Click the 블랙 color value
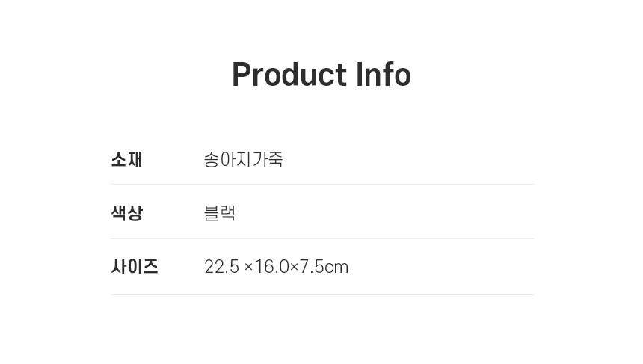The height and width of the screenshot is (364, 643). pyautogui.click(x=219, y=213)
